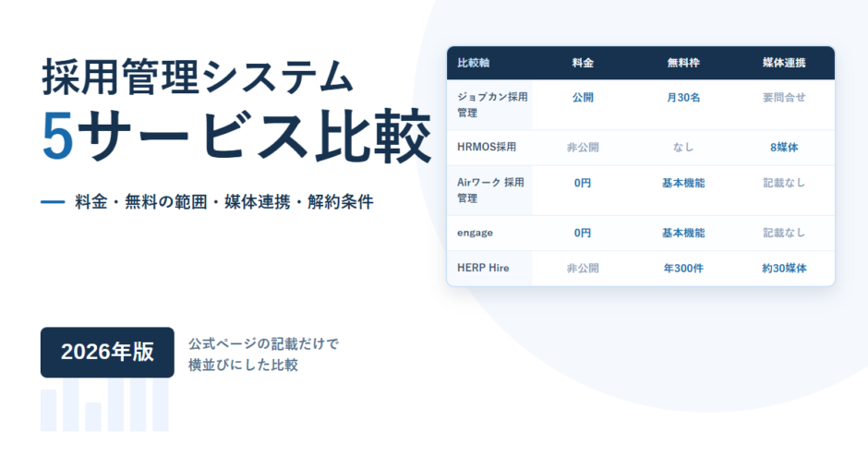
Task: Click 公開 in the ジョブカン row
Action: tap(583, 98)
